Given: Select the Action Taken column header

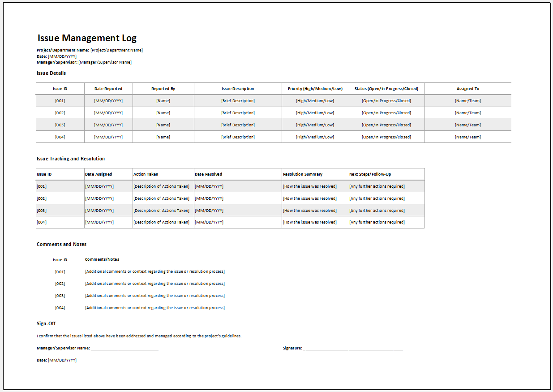Looking at the screenshot, I should coord(163,174).
